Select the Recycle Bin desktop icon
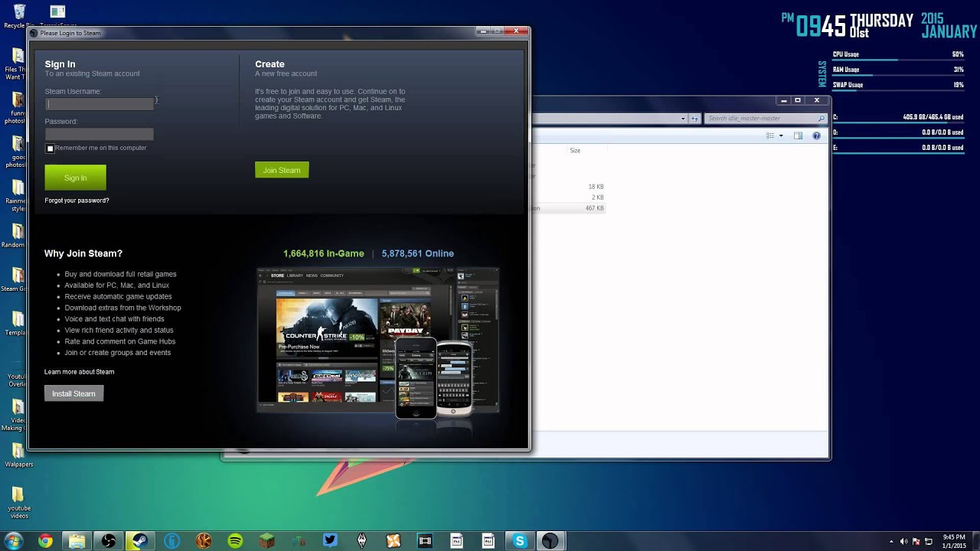 pos(18,16)
